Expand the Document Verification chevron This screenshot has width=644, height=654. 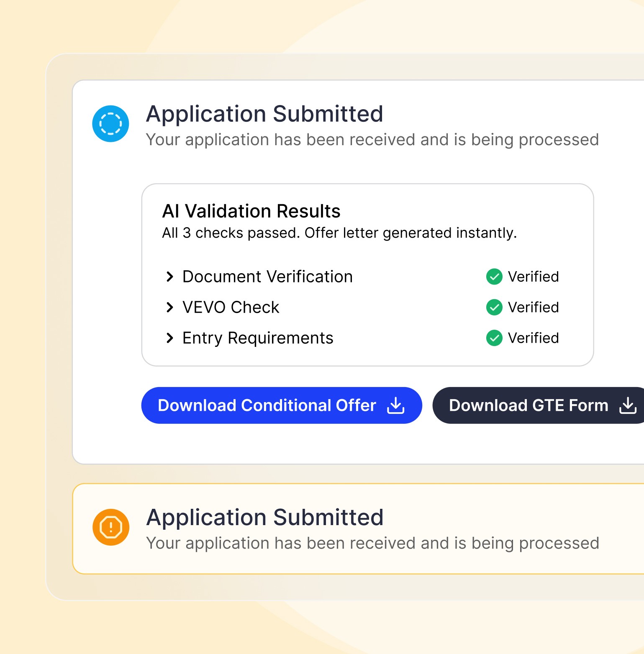coord(169,277)
